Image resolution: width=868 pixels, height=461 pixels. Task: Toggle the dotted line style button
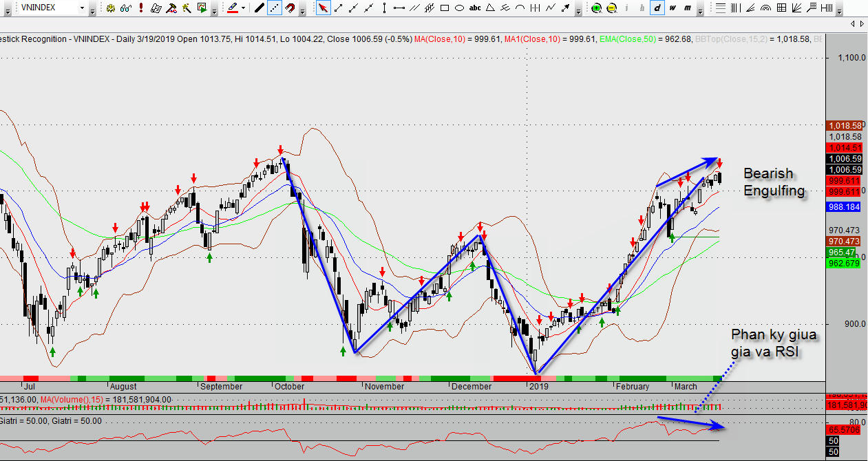[274, 8]
